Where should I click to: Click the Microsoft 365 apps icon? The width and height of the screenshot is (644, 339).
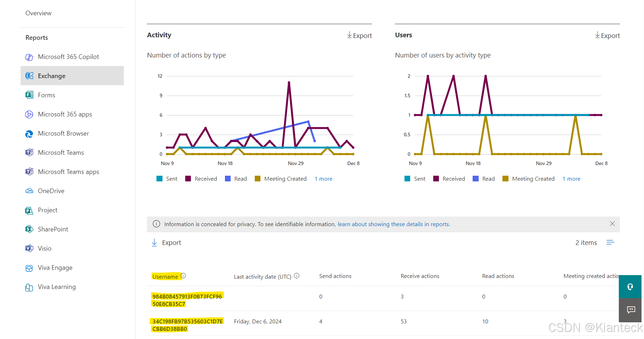29,114
